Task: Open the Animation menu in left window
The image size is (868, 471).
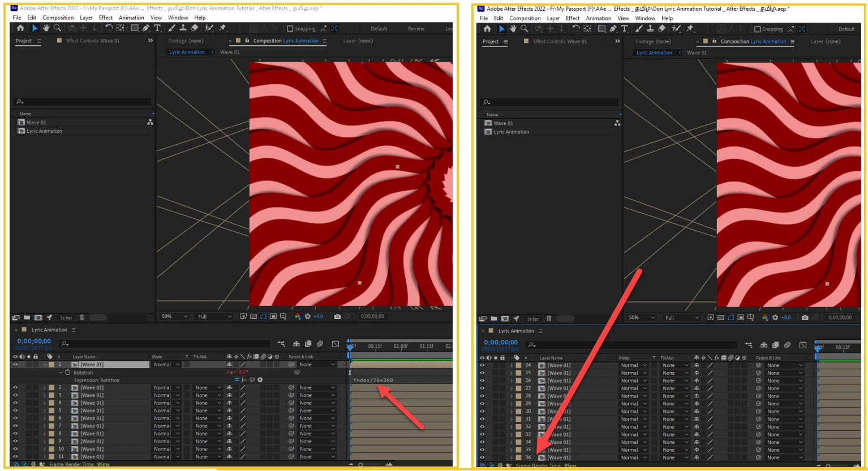Action: point(131,18)
